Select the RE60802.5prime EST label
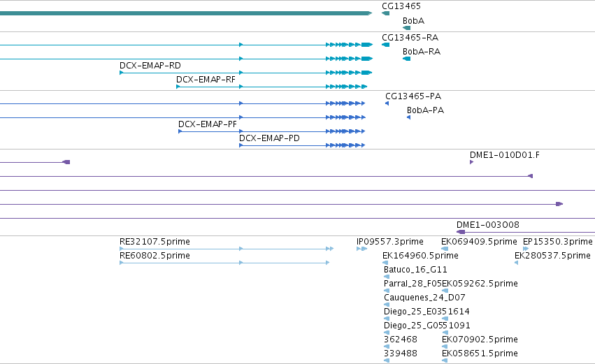Screen dimensions: 595x364 tap(155, 256)
